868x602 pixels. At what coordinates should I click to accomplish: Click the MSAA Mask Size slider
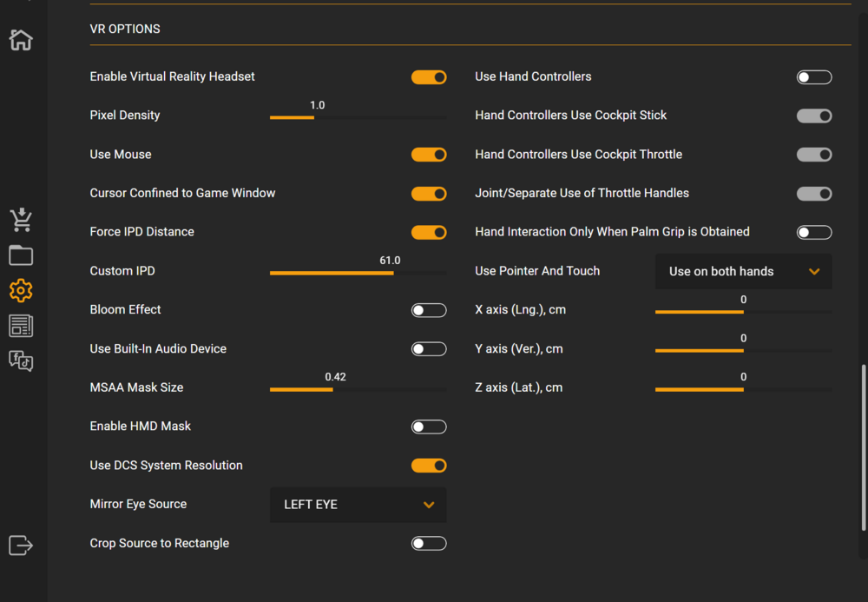358,389
